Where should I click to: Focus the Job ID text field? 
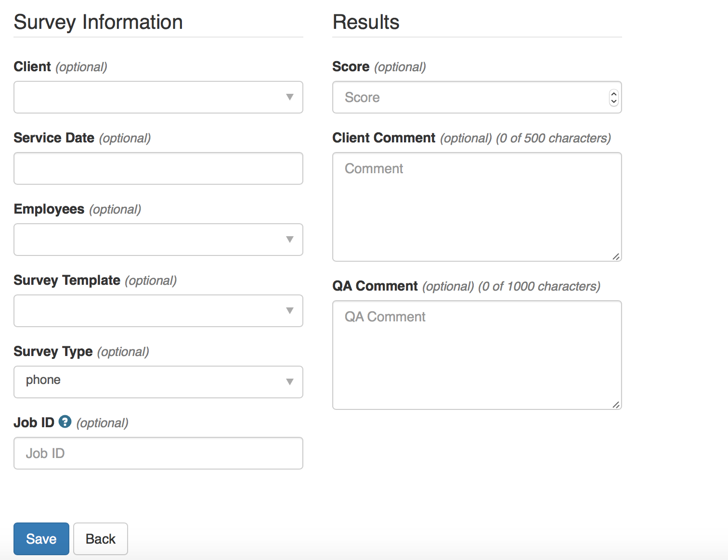[158, 453]
